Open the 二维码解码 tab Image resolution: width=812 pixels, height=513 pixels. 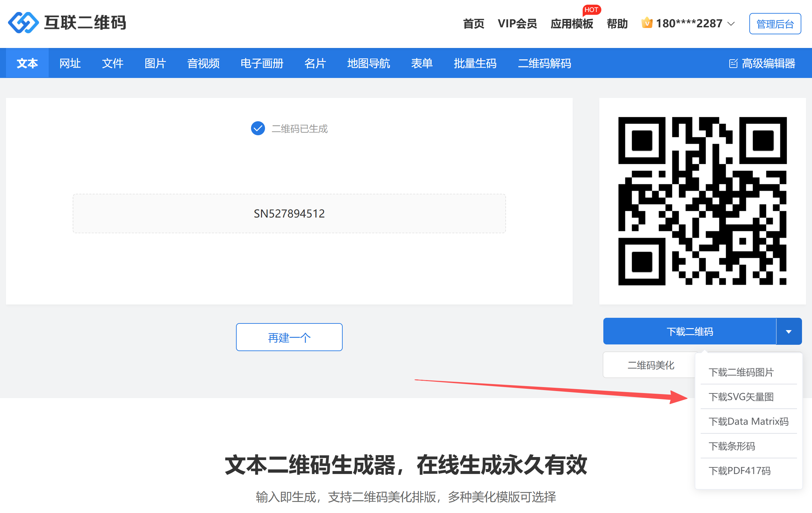(x=544, y=63)
